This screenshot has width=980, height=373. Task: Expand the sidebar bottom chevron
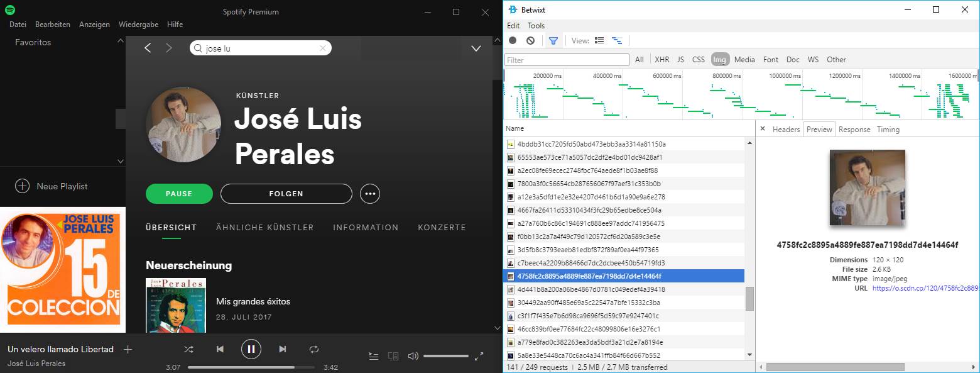[x=119, y=161]
